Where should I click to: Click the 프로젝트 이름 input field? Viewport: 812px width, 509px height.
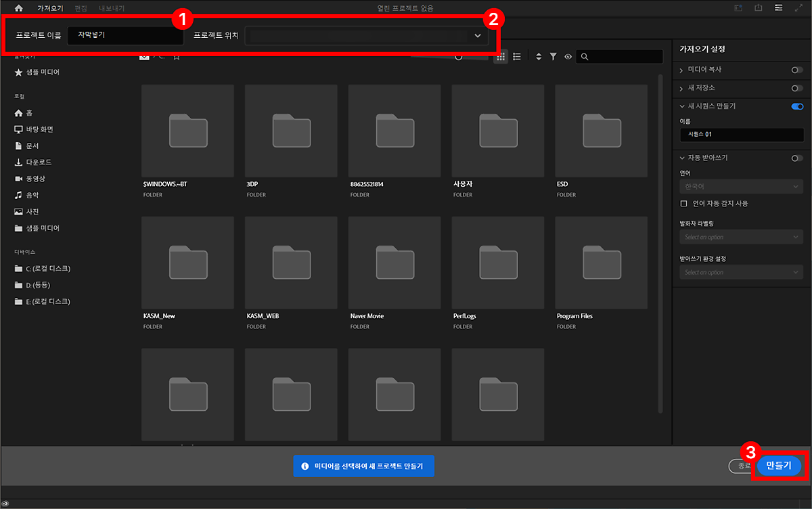[125, 35]
